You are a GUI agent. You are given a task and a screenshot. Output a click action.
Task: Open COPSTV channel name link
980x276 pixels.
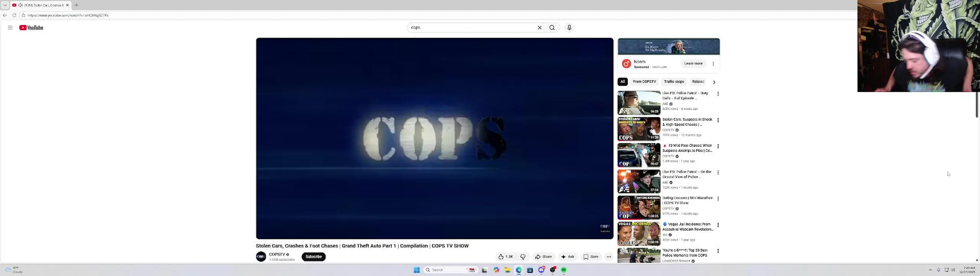click(277, 254)
